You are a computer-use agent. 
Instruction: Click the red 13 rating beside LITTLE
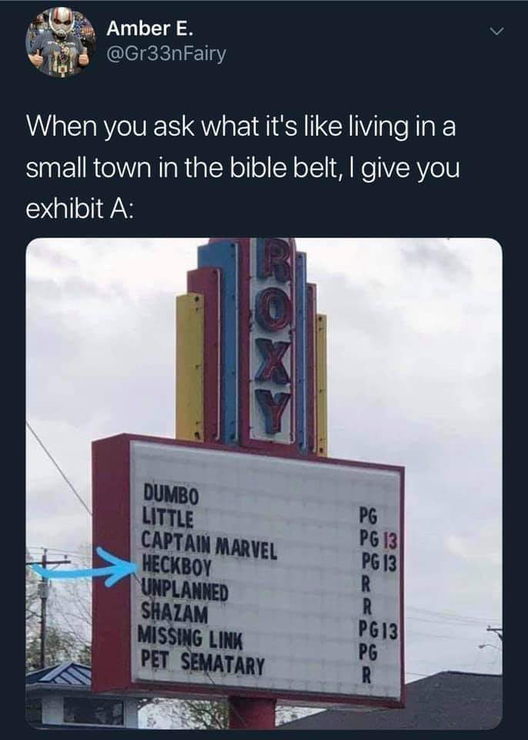tap(389, 540)
